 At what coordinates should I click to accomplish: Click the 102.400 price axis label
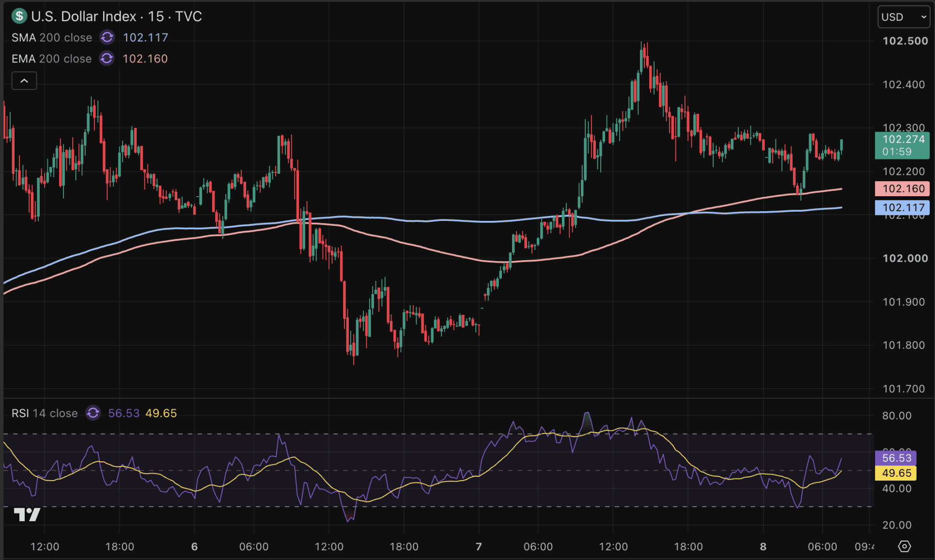pos(904,84)
